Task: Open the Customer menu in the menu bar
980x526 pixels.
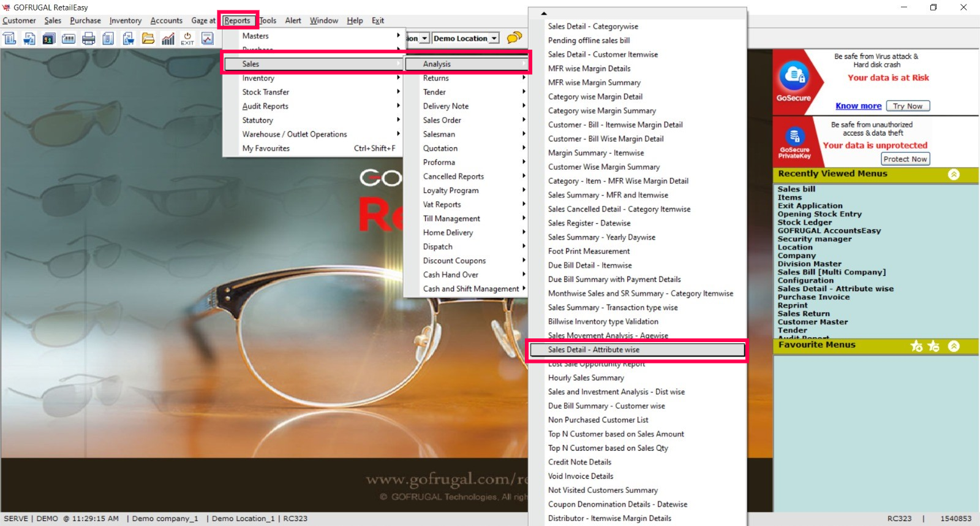Action: [19, 20]
